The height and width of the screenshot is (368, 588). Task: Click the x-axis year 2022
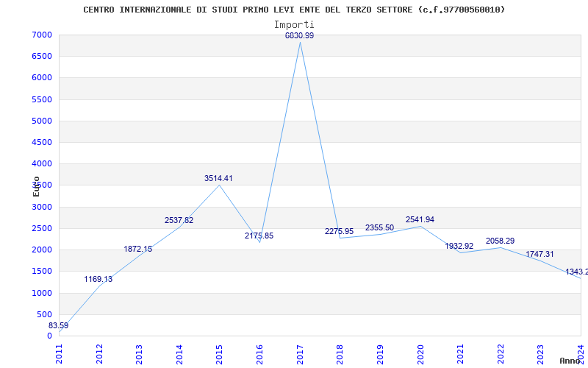tap(501, 355)
